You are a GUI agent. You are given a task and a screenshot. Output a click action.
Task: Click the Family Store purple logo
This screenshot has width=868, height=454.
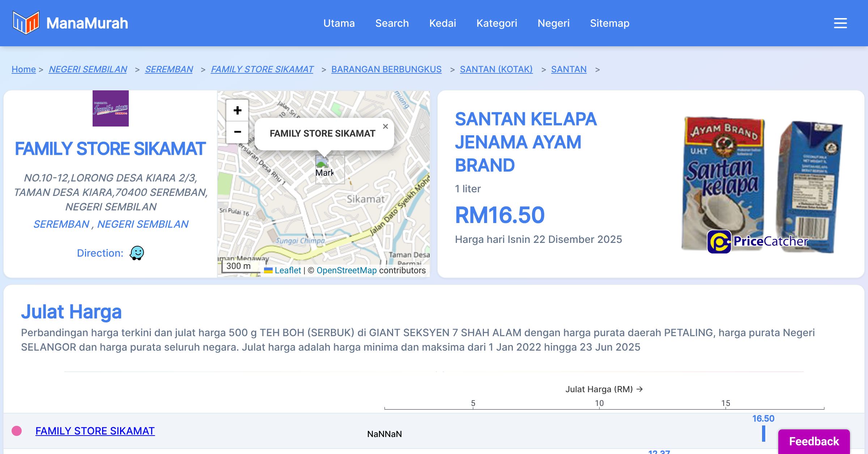click(111, 108)
